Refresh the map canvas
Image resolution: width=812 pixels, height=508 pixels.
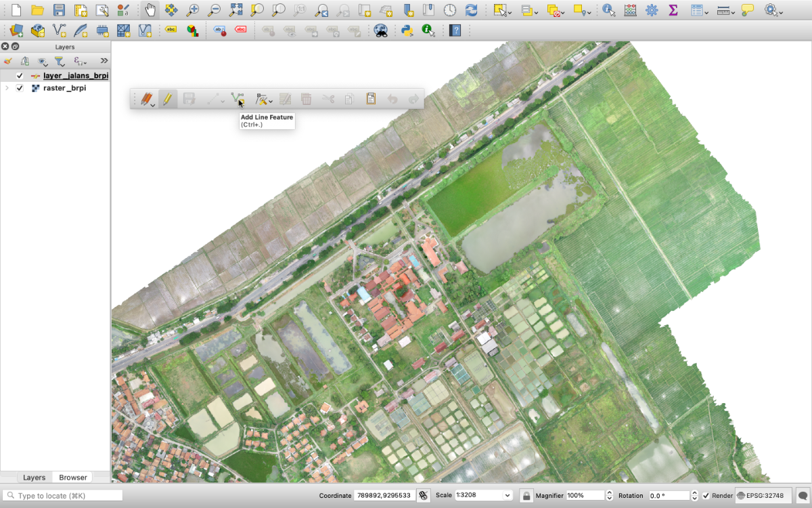(472, 10)
